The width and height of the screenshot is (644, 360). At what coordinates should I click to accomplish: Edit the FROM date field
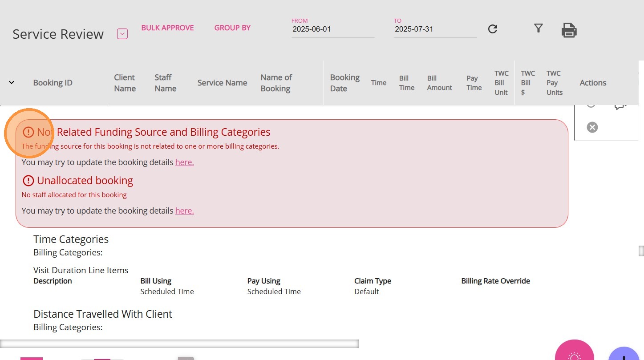point(332,29)
